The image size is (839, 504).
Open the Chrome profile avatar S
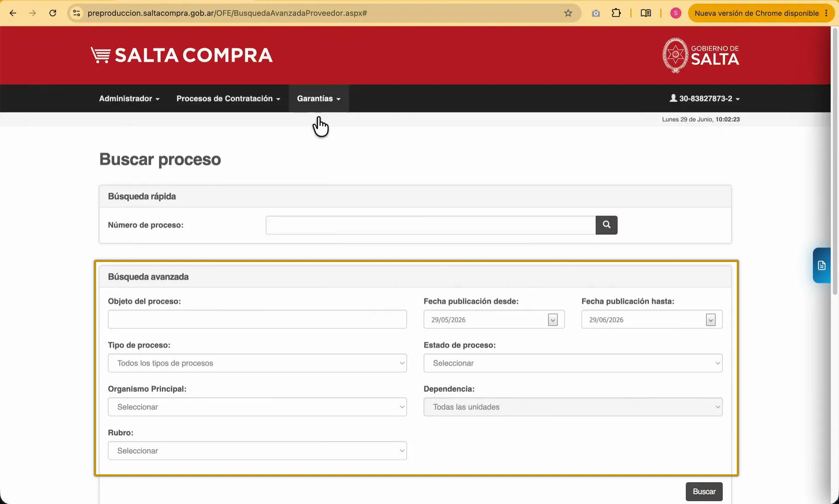[676, 13]
